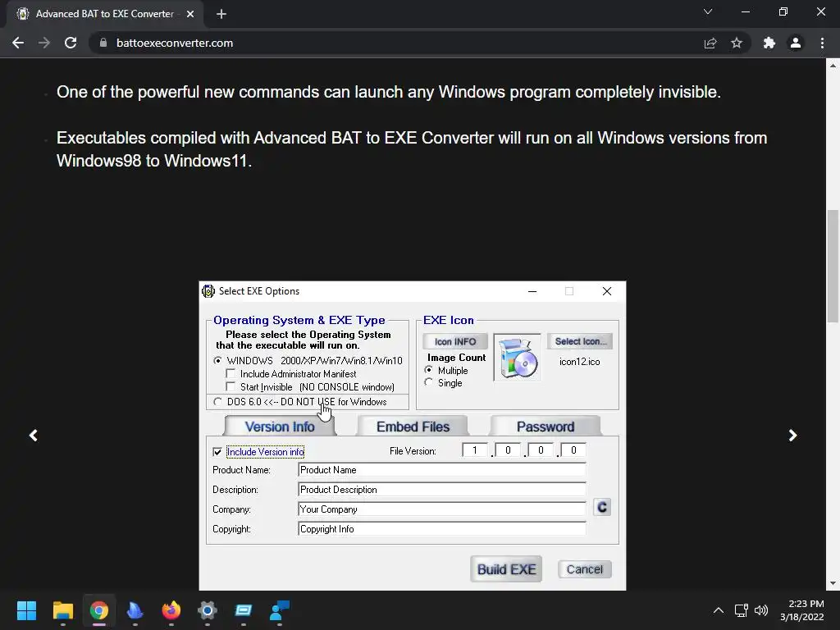Choose Single image count radio
The height and width of the screenshot is (630, 840).
(x=428, y=382)
